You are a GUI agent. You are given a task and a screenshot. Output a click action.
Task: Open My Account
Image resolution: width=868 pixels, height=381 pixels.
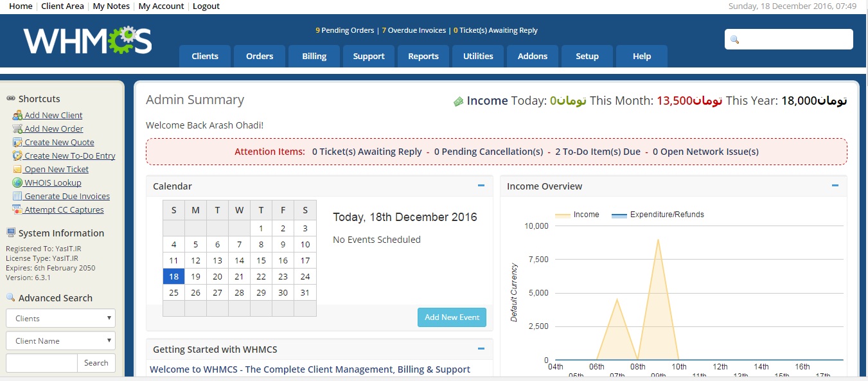pyautogui.click(x=161, y=6)
